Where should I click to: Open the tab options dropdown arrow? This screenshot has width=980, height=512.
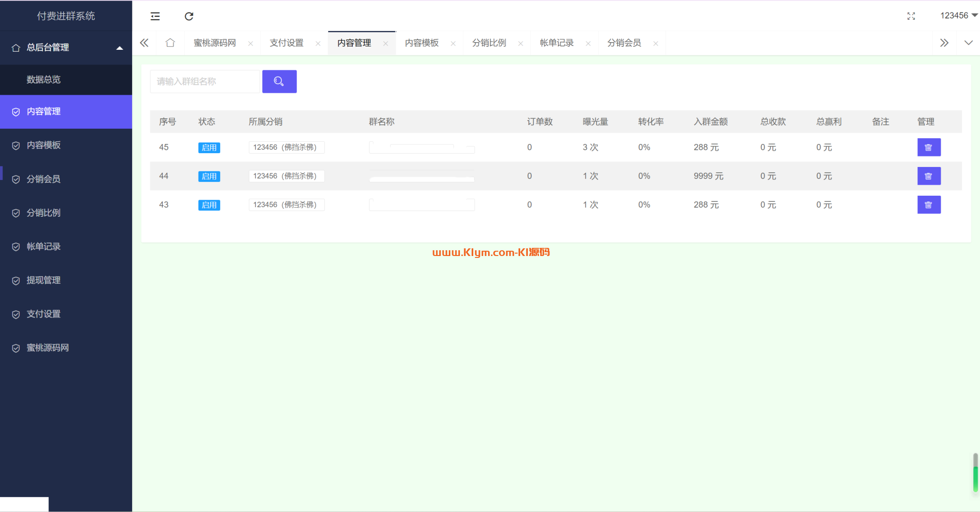(968, 43)
